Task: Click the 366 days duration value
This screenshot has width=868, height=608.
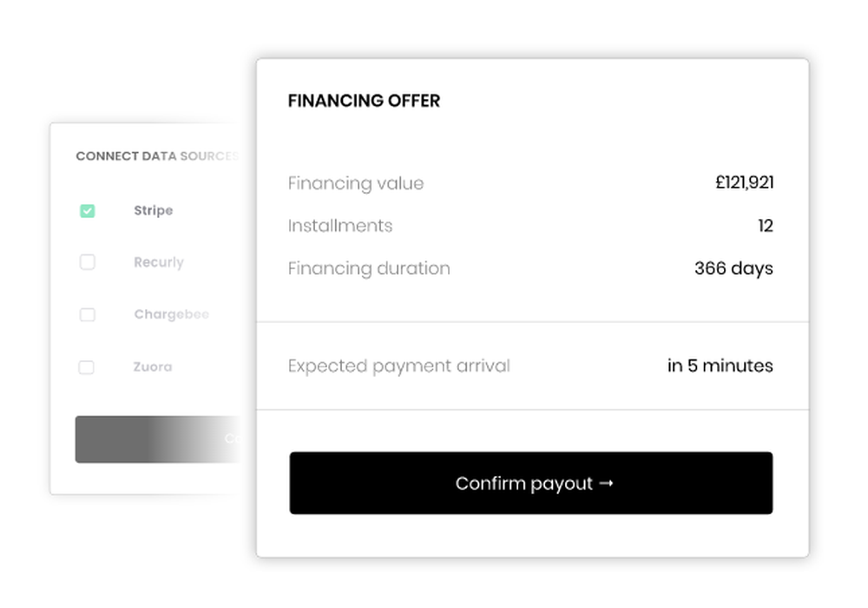Action: [x=734, y=268]
